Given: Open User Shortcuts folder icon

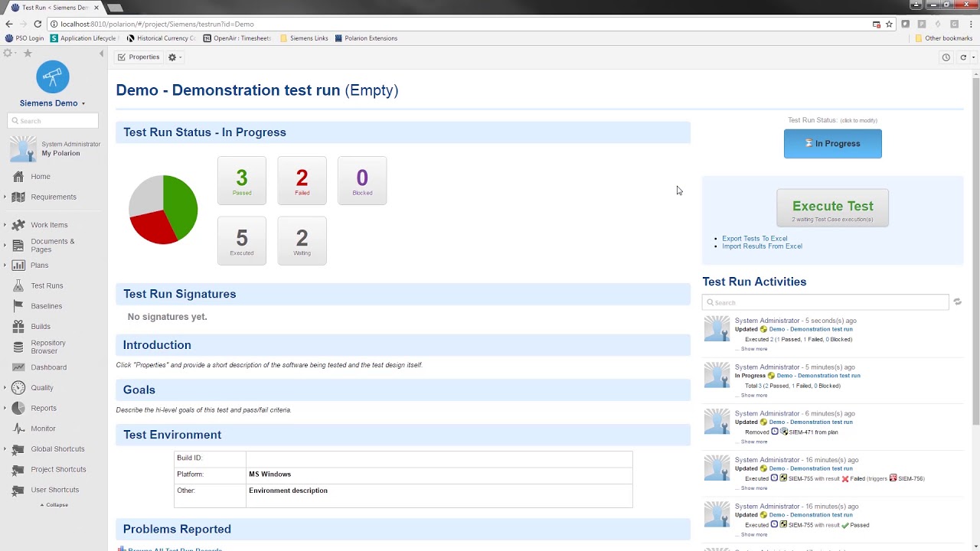Looking at the screenshot, I should [x=18, y=490].
